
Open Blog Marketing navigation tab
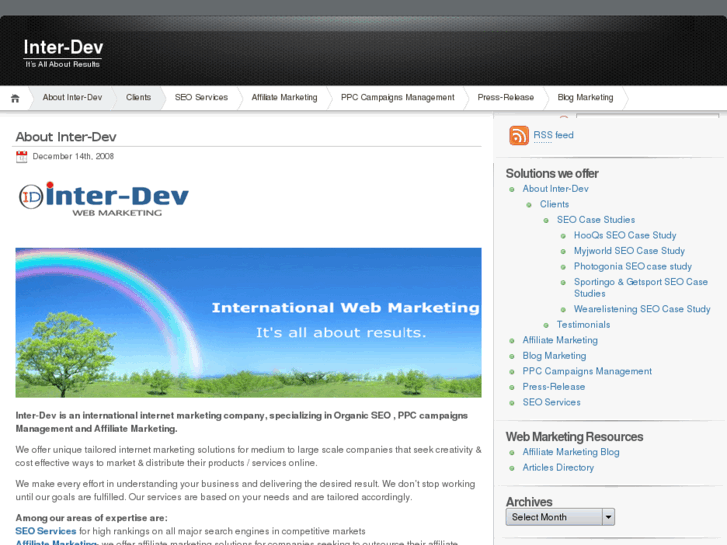tap(585, 97)
